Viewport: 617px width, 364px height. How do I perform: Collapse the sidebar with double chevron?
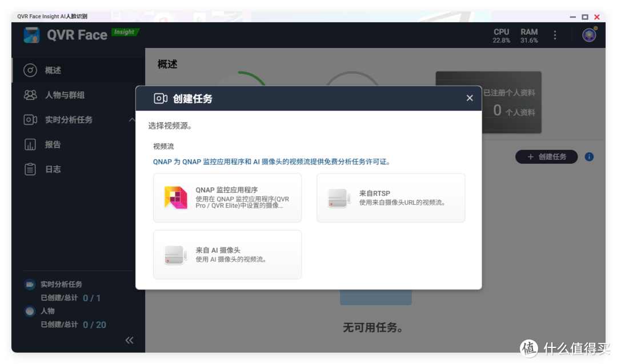click(x=130, y=340)
